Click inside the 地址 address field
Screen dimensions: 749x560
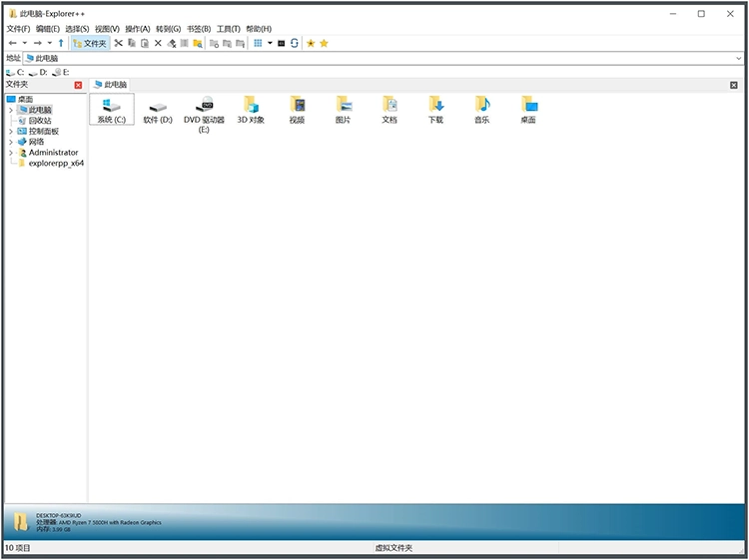[379, 58]
